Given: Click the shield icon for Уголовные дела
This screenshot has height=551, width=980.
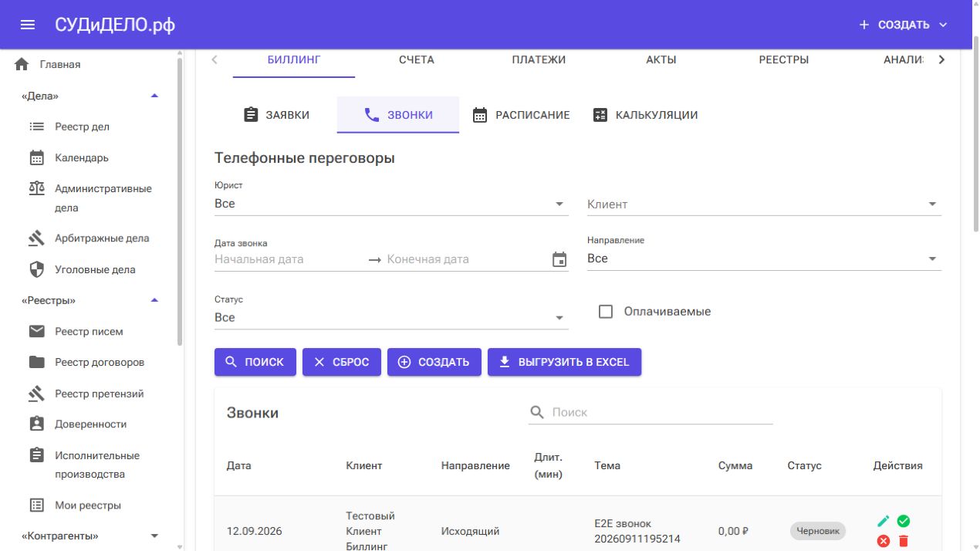Looking at the screenshot, I should pyautogui.click(x=37, y=270).
